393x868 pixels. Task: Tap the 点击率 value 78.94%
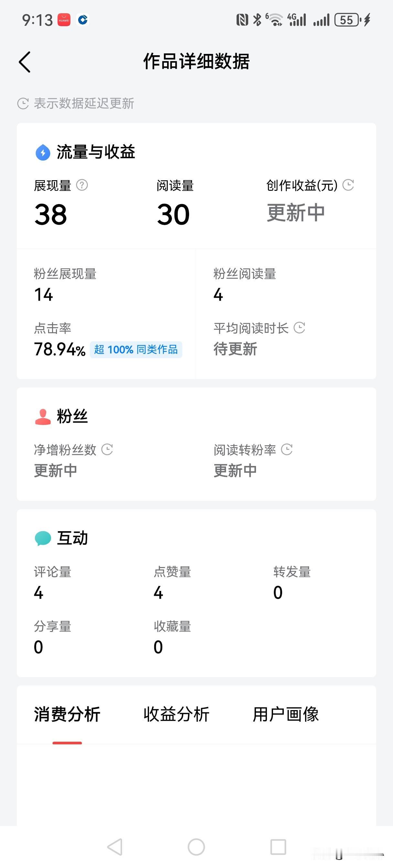click(60, 349)
